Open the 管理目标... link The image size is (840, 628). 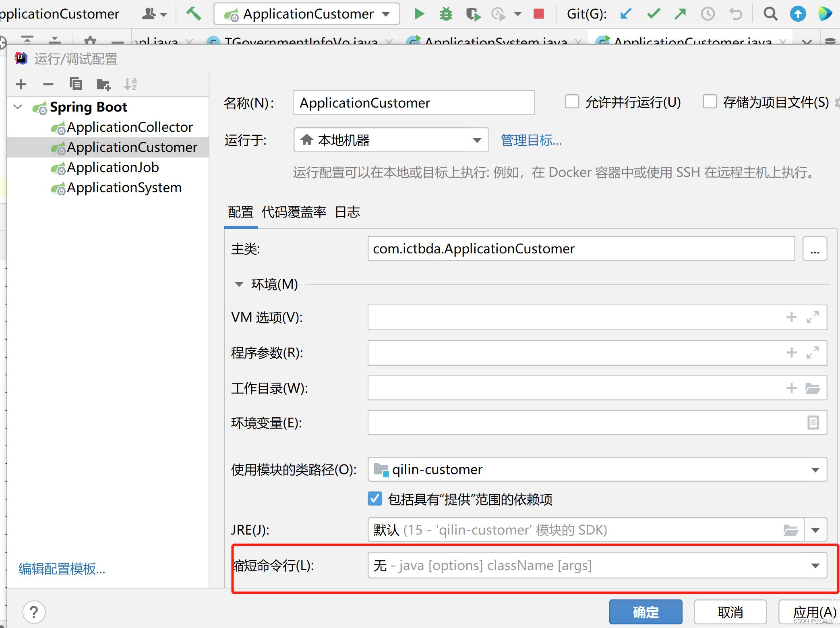531,141
